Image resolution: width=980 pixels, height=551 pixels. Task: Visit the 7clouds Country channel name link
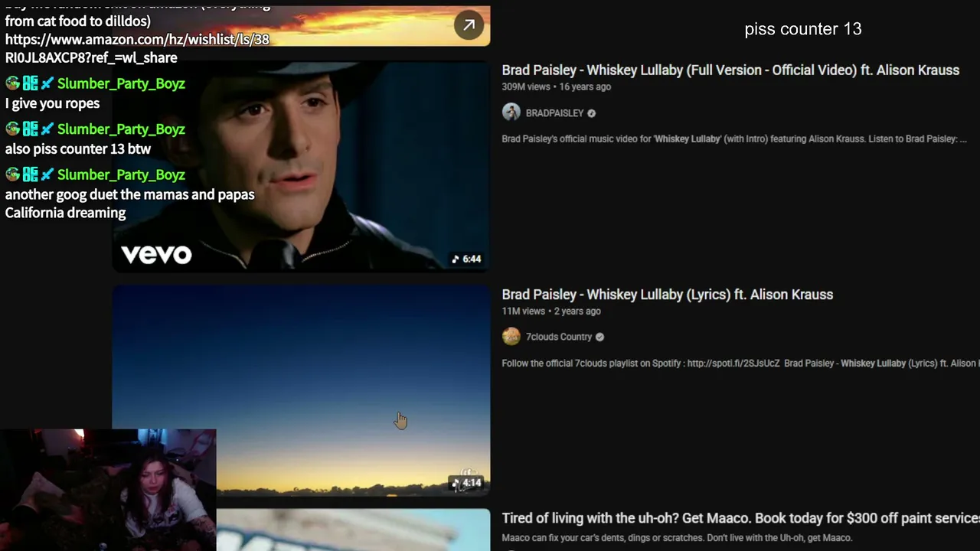click(559, 337)
